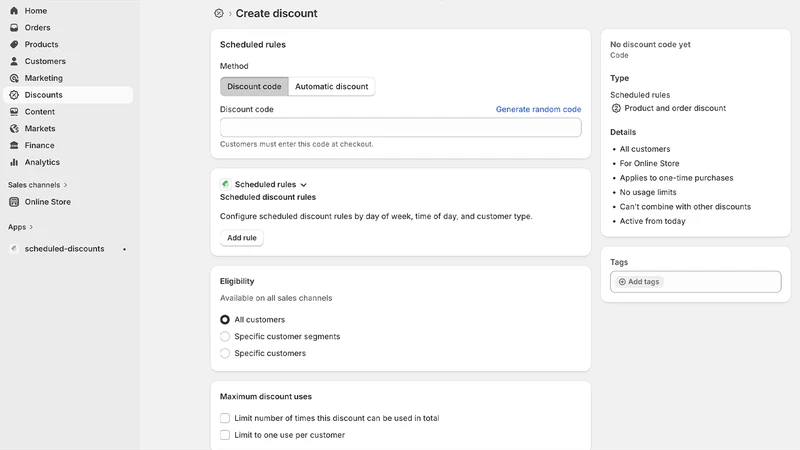The image size is (800, 450).
Task: Navigate to Markets in the sidebar
Action: point(68,129)
